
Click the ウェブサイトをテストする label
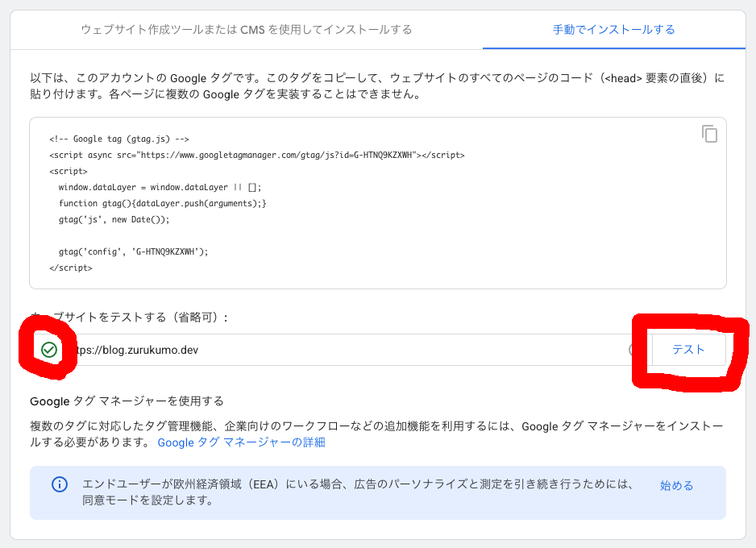129,318
